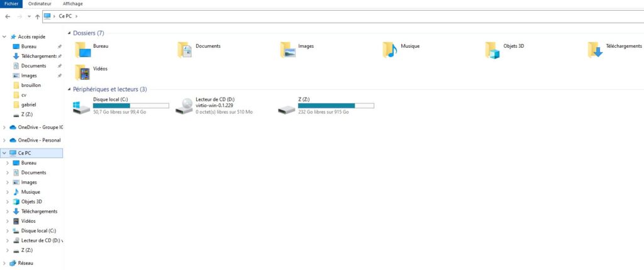Image resolution: width=644 pixels, height=270 pixels.
Task: Switch to the Affichage ribbon tab
Action: pyautogui.click(x=73, y=4)
